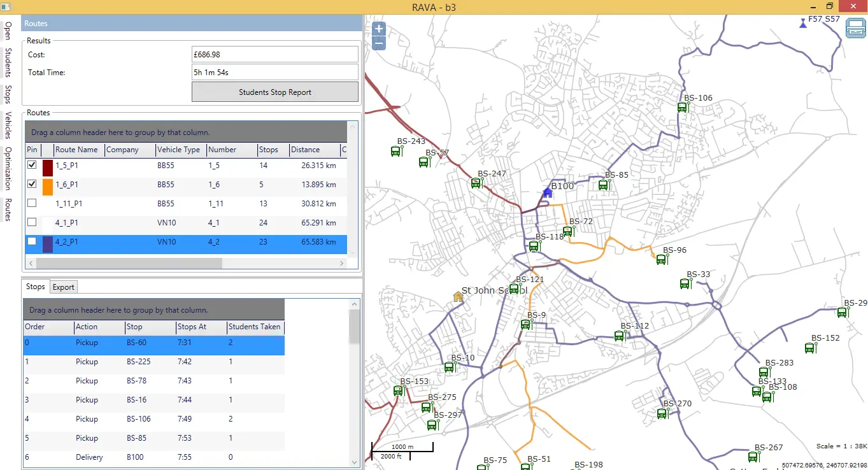The width and height of the screenshot is (868, 470).
Task: Click the dark red color swatch of 1_5_P1
Action: point(48,168)
